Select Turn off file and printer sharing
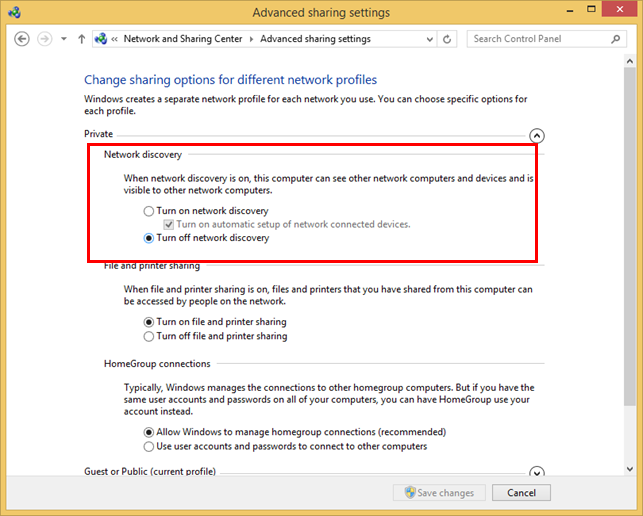Screen dimensions: 643x516 [215, 336]
